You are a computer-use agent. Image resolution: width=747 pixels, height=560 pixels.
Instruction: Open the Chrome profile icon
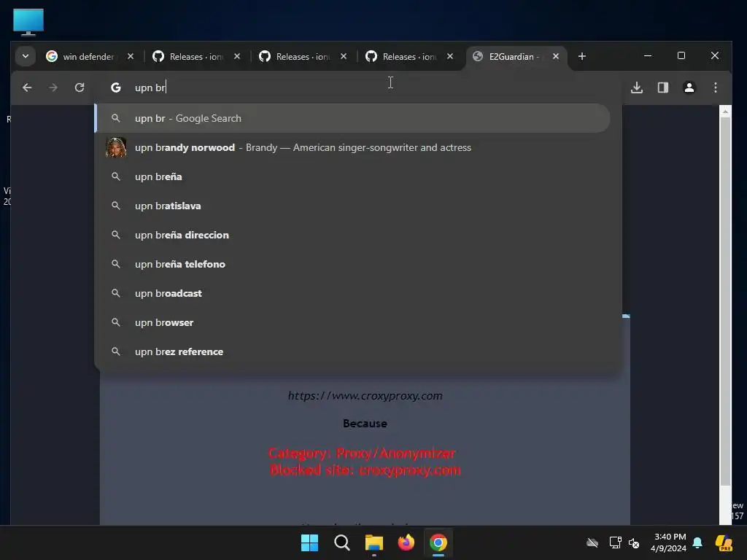coord(689,87)
